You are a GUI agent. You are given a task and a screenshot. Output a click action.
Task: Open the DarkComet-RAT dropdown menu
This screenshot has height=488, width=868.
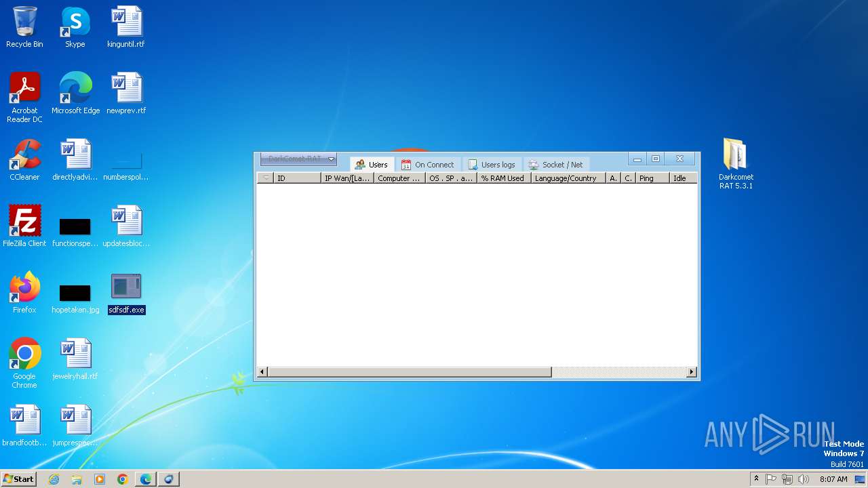coord(298,159)
